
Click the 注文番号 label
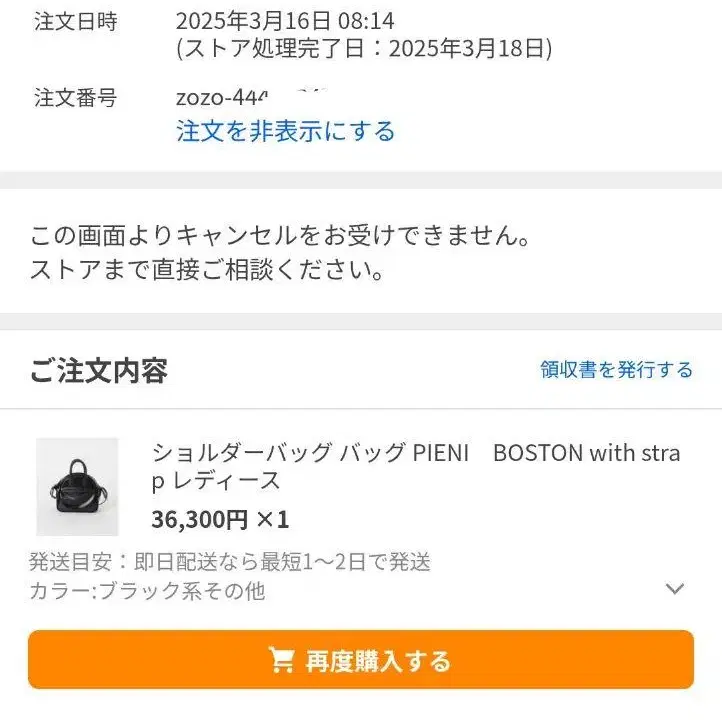click(75, 98)
